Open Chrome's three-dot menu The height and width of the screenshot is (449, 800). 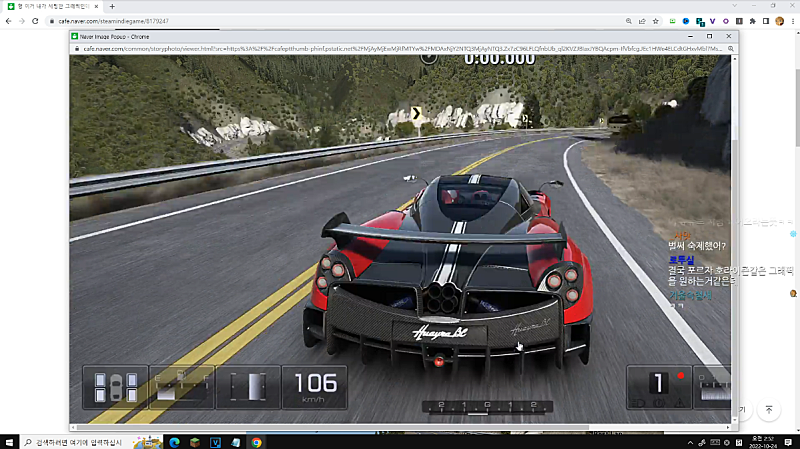pyautogui.click(x=792, y=20)
